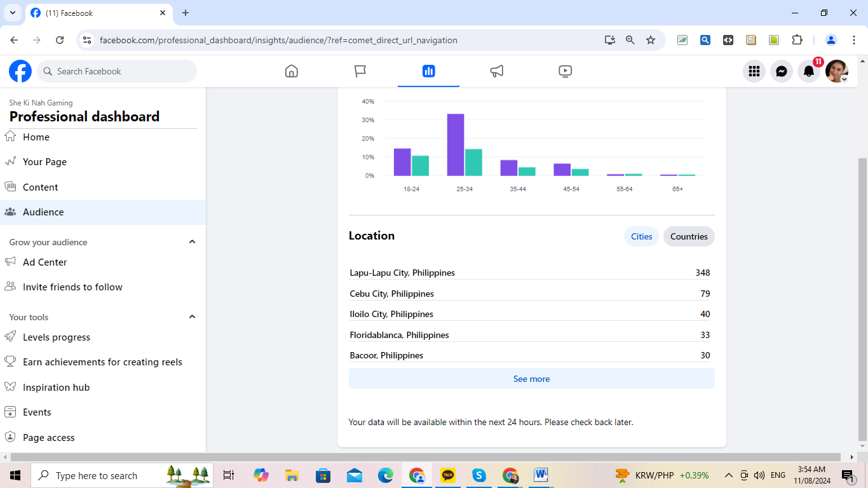Click the address bar URL
The height and width of the screenshot is (488, 868).
coord(278,40)
